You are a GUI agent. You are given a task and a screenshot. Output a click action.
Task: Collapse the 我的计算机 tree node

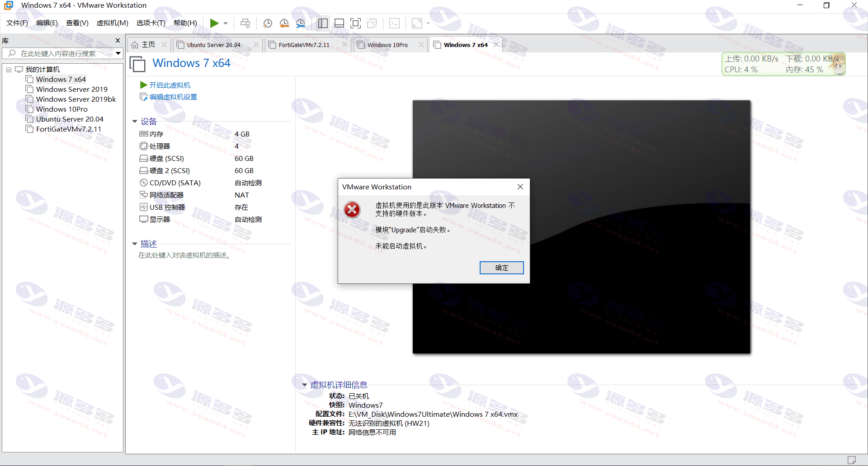pos(9,70)
